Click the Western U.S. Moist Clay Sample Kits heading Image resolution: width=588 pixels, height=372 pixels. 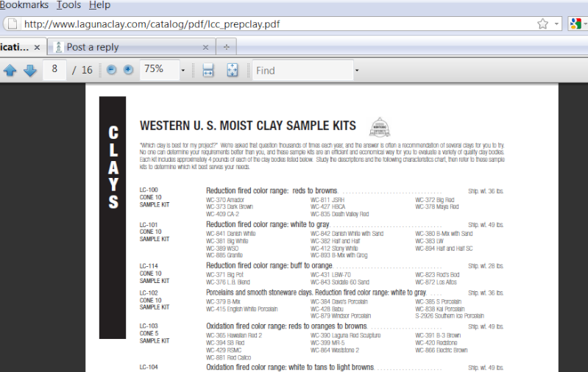point(248,126)
